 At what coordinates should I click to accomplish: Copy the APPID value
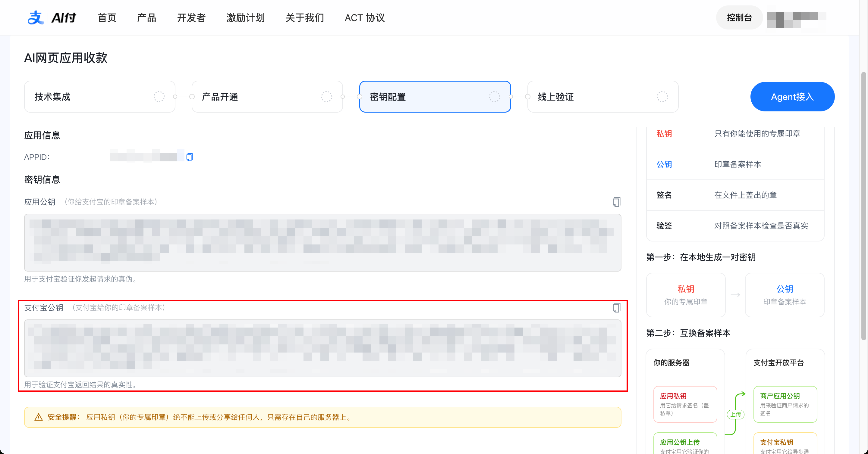click(x=189, y=157)
